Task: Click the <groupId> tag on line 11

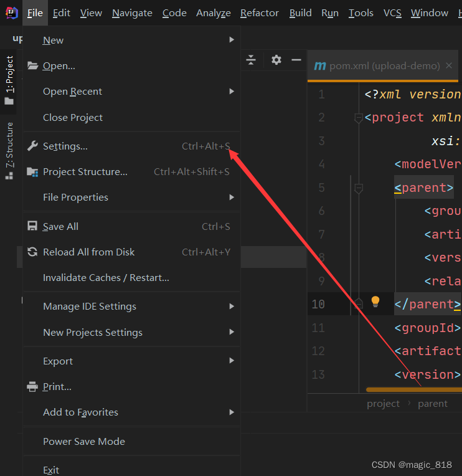Action: click(428, 328)
